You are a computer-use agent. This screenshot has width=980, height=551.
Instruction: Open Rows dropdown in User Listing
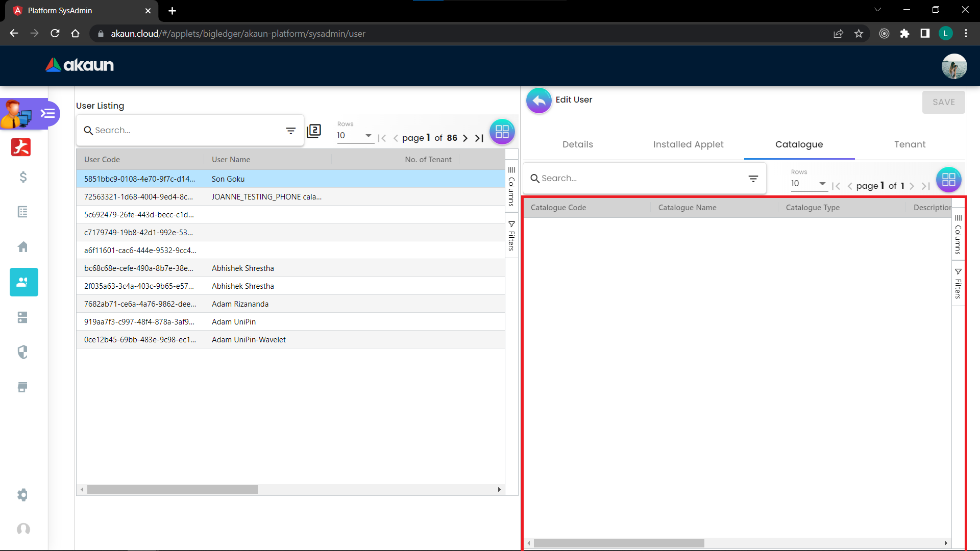coord(354,136)
